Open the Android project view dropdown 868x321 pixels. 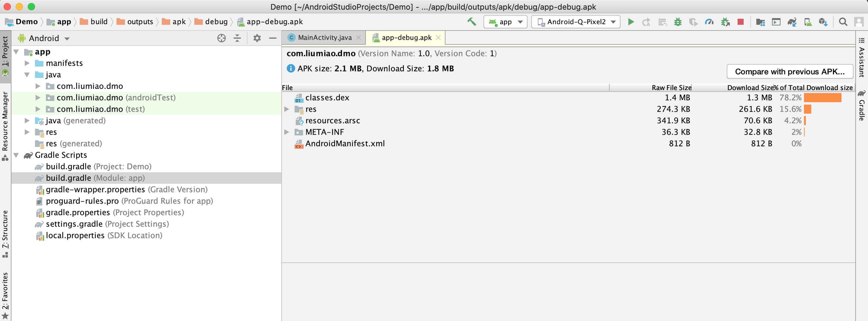[x=44, y=38]
